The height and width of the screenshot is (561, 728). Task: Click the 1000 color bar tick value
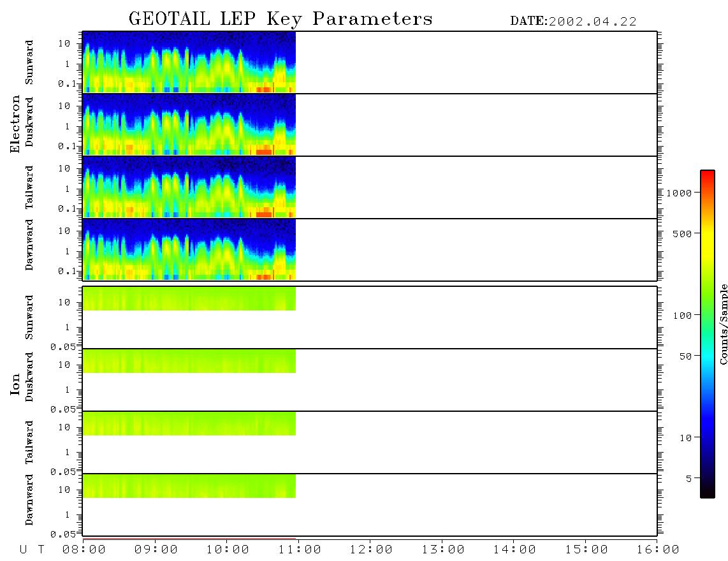(679, 193)
